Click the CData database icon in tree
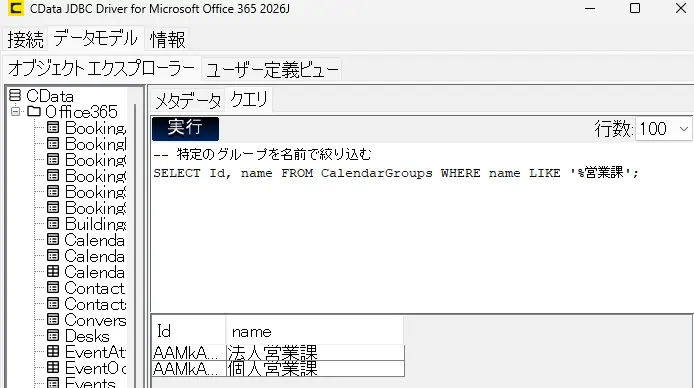This screenshot has width=694, height=388. coord(15,95)
